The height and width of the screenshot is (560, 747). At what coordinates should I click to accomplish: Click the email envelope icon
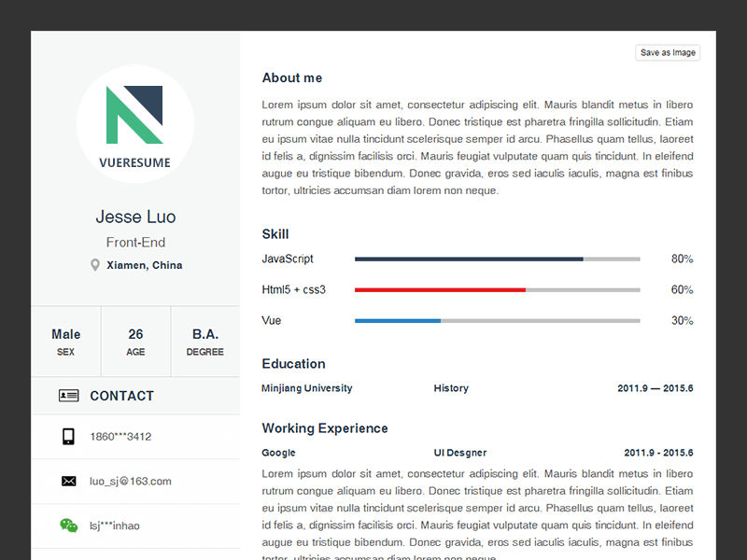coord(68,481)
